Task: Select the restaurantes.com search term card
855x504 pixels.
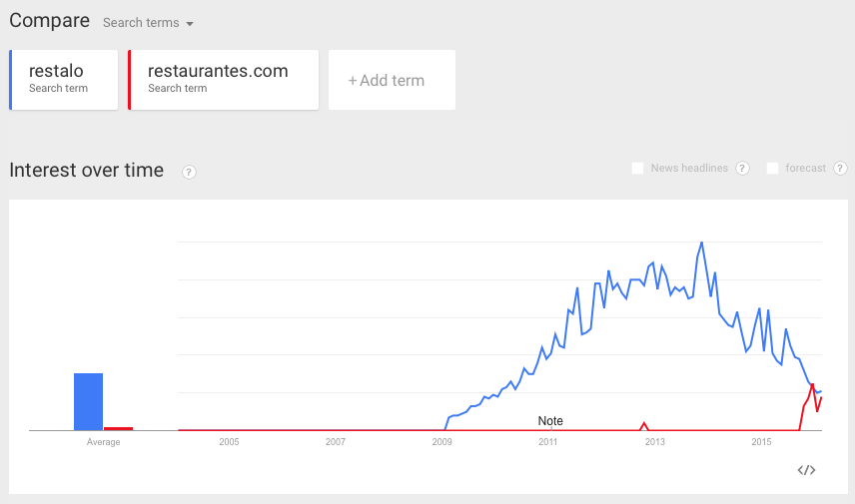Action: (x=224, y=79)
